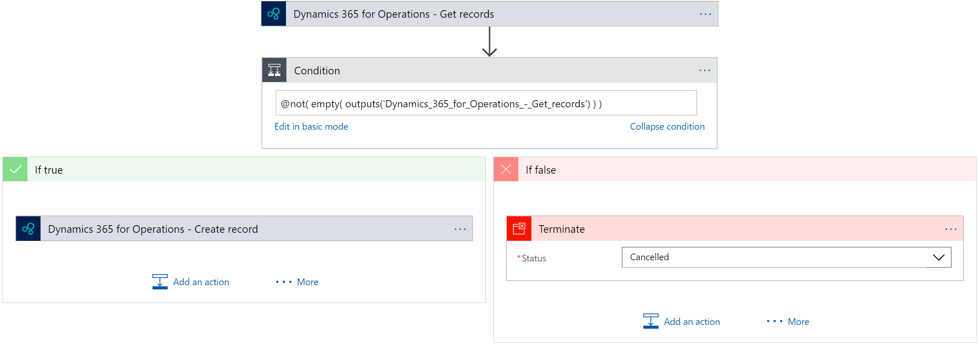Open ellipsis menu on Create record step
The height and width of the screenshot is (346, 980).
(x=460, y=229)
